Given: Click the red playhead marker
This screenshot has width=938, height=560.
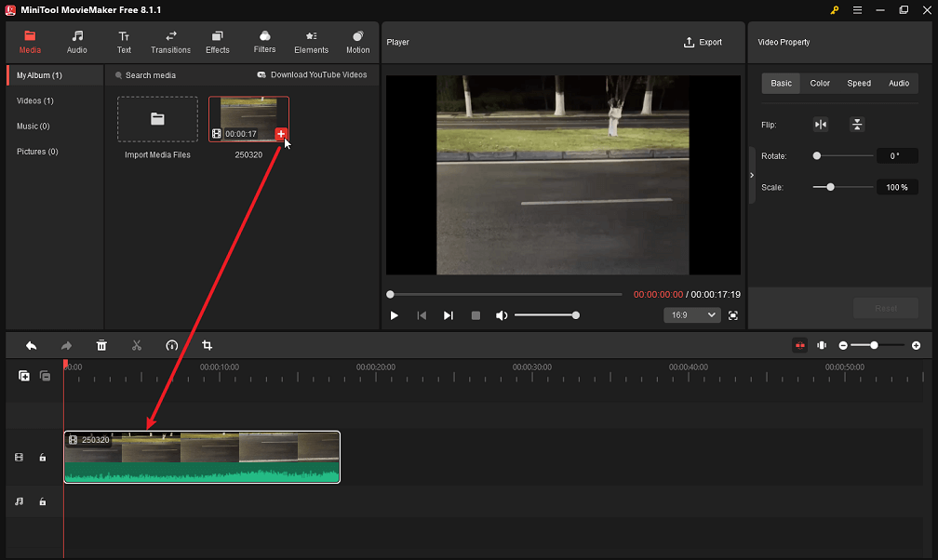Looking at the screenshot, I should pos(65,364).
